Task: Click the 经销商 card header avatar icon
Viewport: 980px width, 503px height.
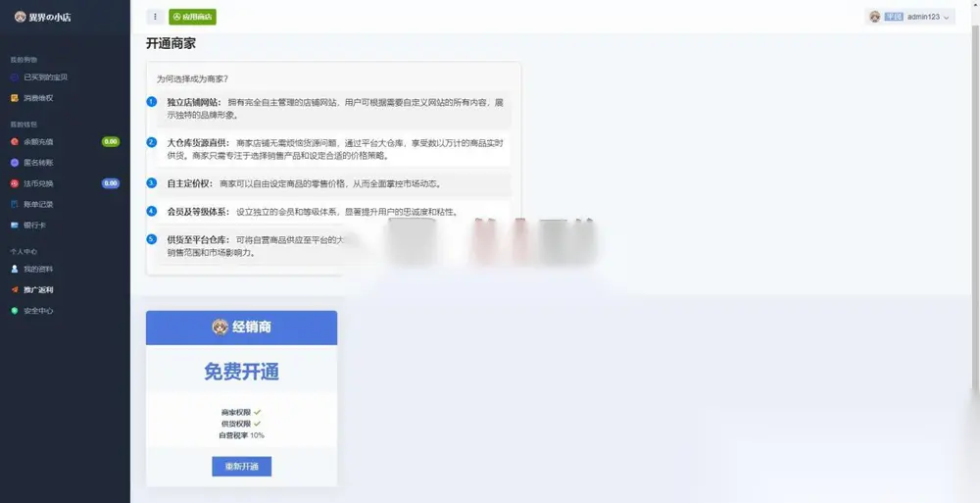Action: (x=220, y=327)
